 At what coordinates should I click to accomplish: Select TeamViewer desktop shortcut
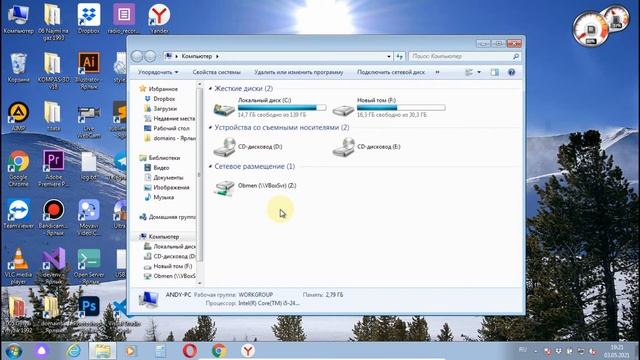[x=18, y=214]
